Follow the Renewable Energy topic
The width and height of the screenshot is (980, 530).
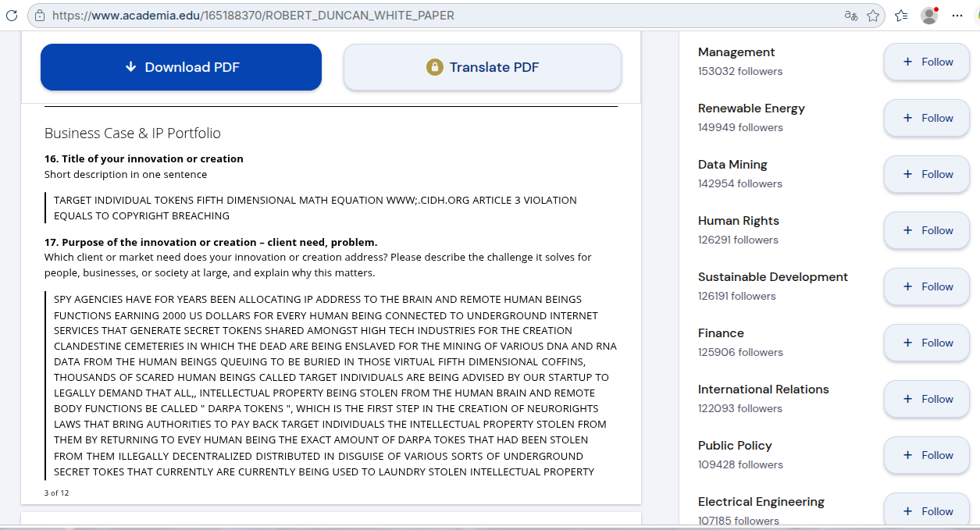click(x=927, y=118)
